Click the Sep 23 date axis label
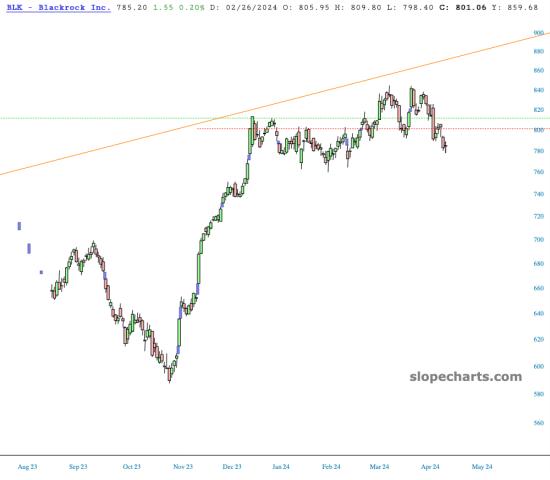550x480 pixels. pyautogui.click(x=78, y=467)
